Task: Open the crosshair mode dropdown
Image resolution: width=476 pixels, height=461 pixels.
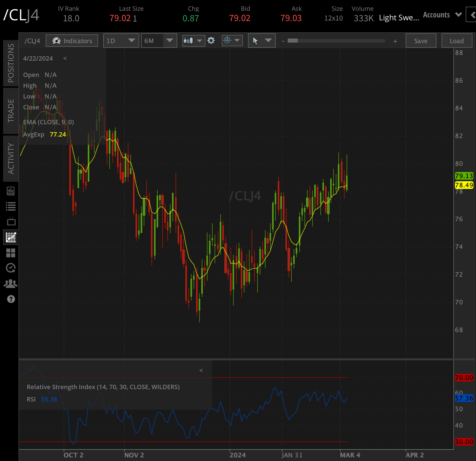Action: tap(232, 41)
